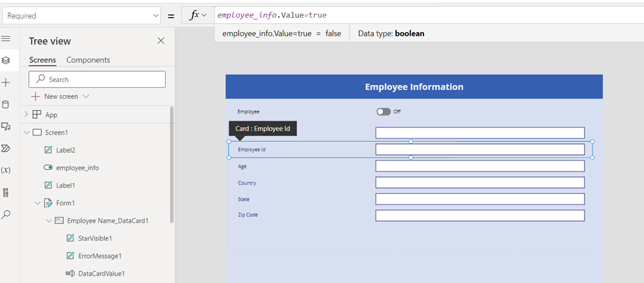Select Label1 in the tree view
This screenshot has width=644, height=283.
(x=65, y=185)
